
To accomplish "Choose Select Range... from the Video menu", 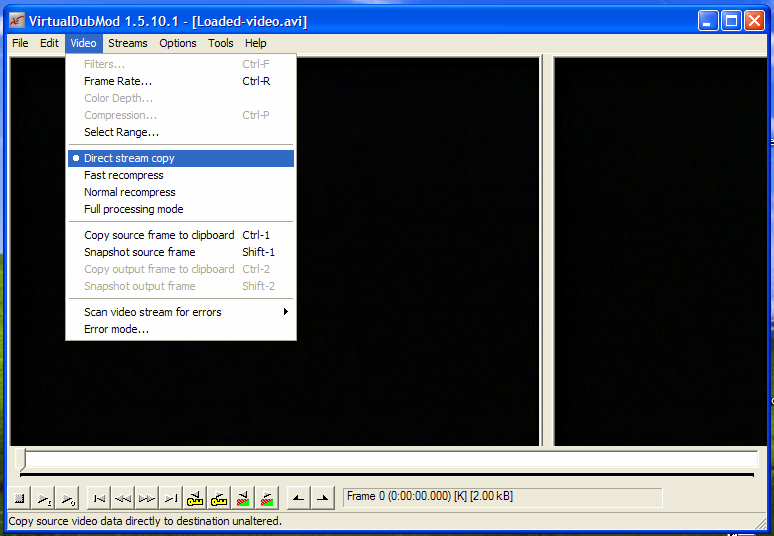I will [x=181, y=132].
